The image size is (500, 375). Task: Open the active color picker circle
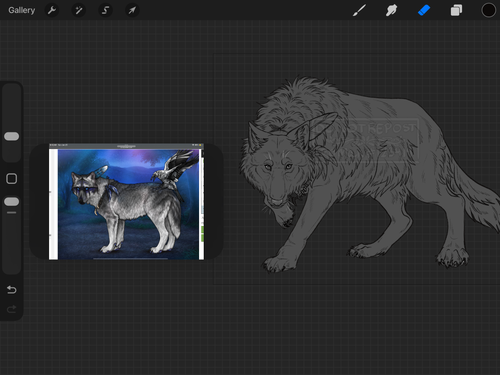[x=488, y=10]
